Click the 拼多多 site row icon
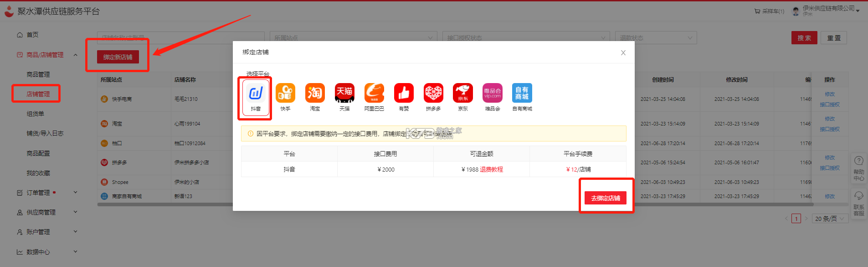Screen dimensions: 868x267 click(x=104, y=162)
